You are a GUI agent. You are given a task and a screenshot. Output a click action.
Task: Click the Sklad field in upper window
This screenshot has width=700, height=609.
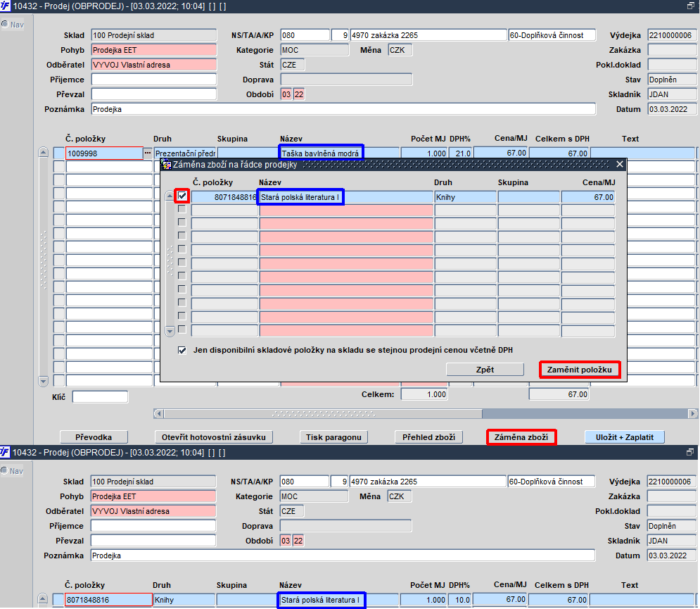coord(154,35)
